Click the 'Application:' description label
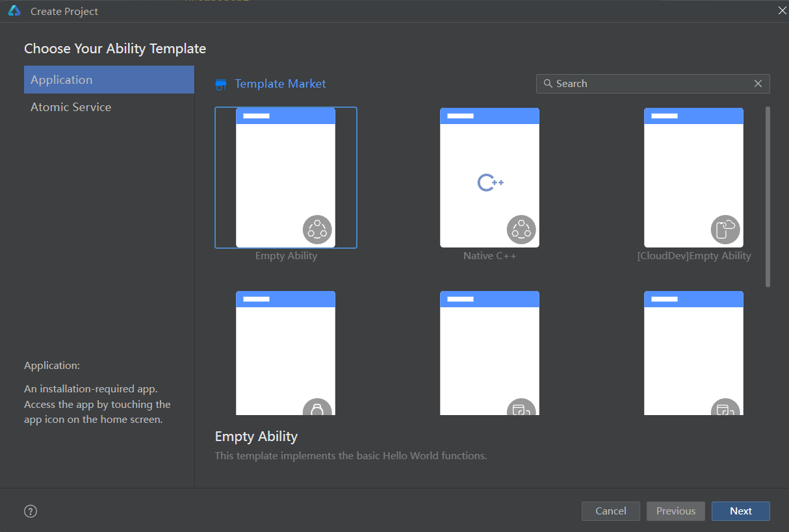 52,366
